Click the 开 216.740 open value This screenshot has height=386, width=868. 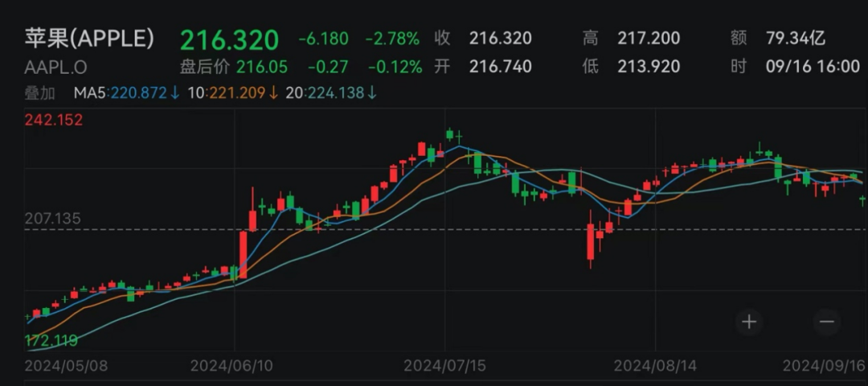coord(483,67)
